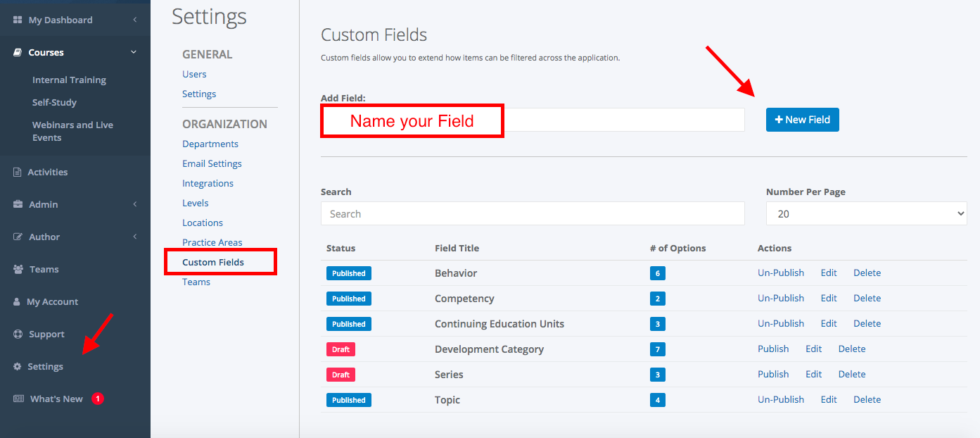This screenshot has height=438, width=980.
Task: Click the Courses book icon
Action: 18,52
